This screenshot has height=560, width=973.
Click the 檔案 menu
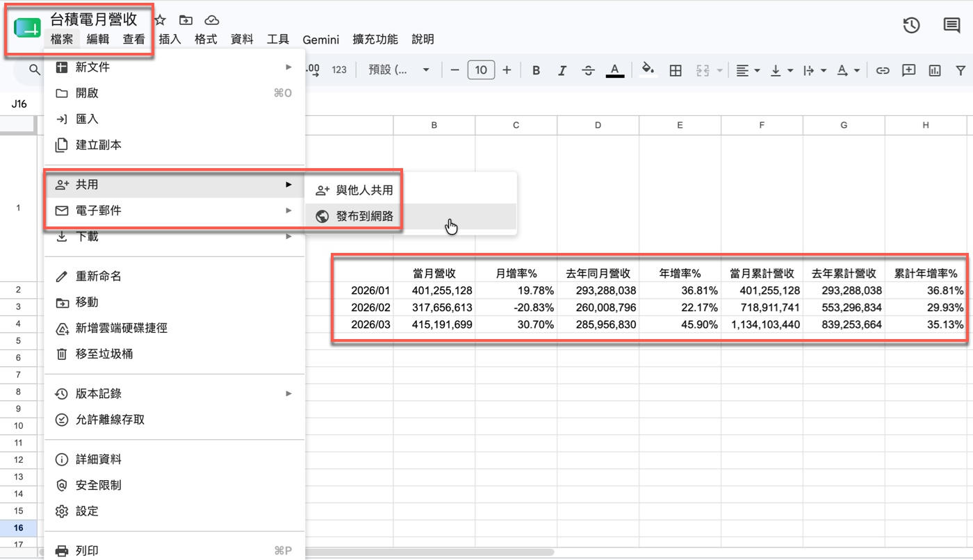click(62, 40)
